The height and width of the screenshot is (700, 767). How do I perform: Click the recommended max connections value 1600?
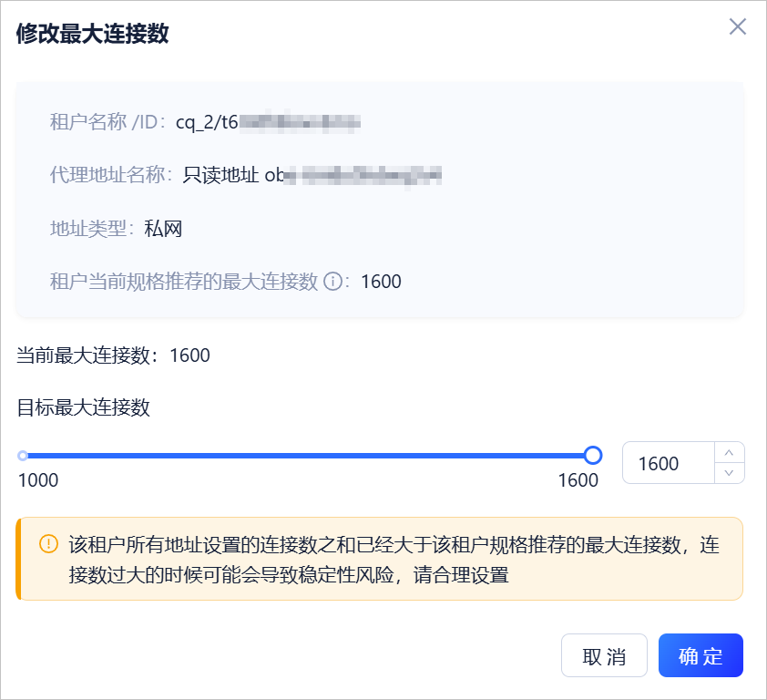coord(381,282)
